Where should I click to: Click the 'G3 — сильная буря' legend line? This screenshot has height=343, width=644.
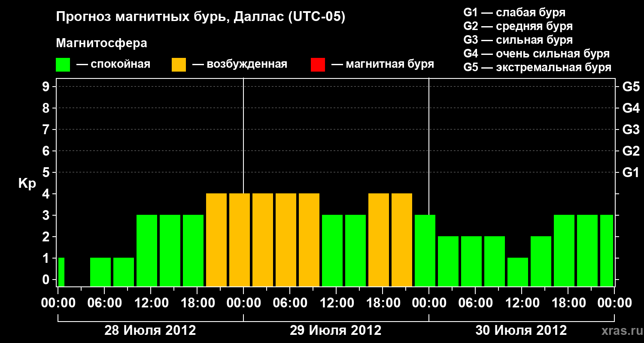coord(518,40)
